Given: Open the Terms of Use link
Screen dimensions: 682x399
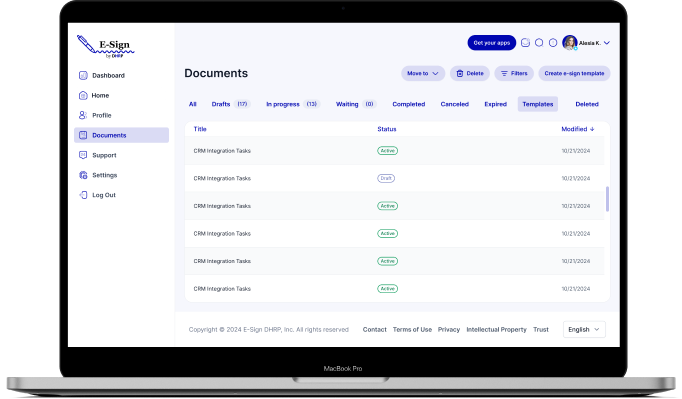Looking at the screenshot, I should pyautogui.click(x=412, y=329).
